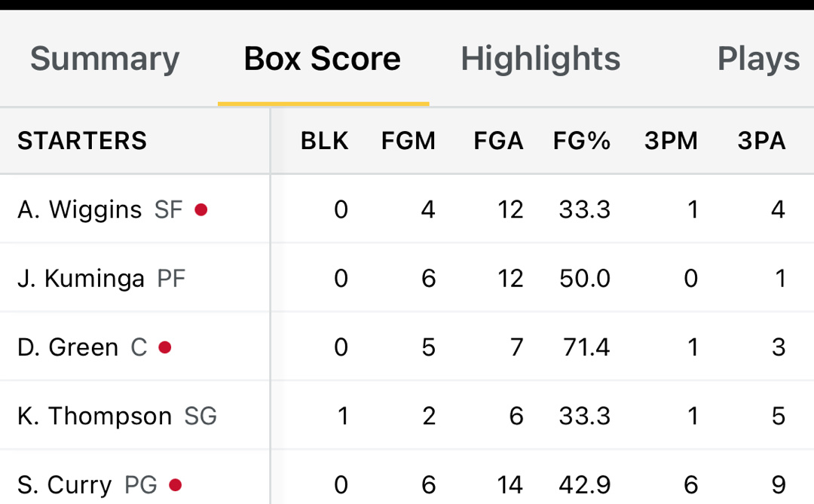Open J. Kuminga player profile
This screenshot has height=504, width=814.
[x=81, y=279]
